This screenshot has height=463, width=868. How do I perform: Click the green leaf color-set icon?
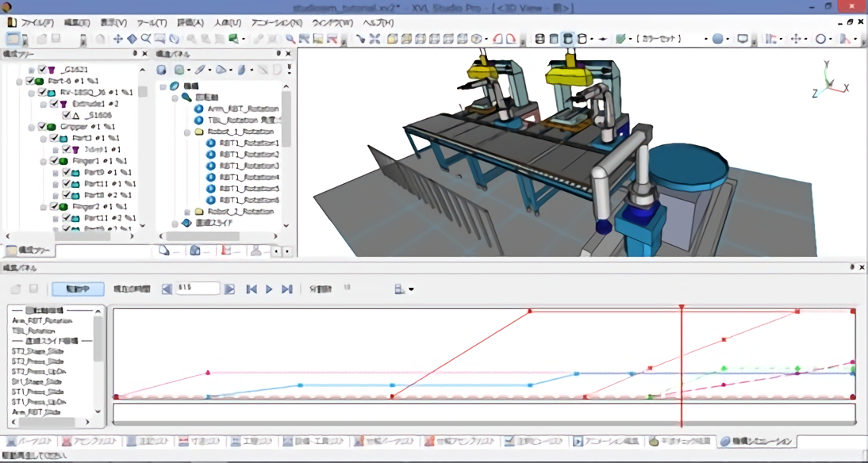pos(620,39)
